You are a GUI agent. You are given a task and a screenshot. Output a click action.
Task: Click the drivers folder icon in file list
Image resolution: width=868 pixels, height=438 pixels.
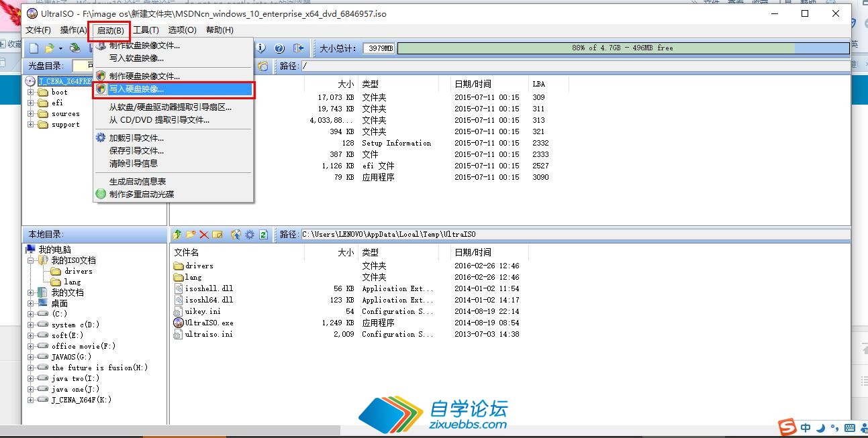click(178, 266)
